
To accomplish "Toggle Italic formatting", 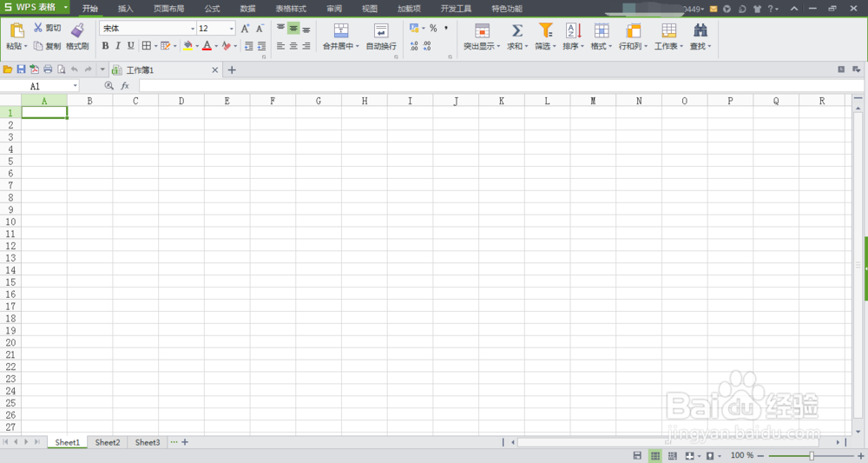I will tap(118, 46).
